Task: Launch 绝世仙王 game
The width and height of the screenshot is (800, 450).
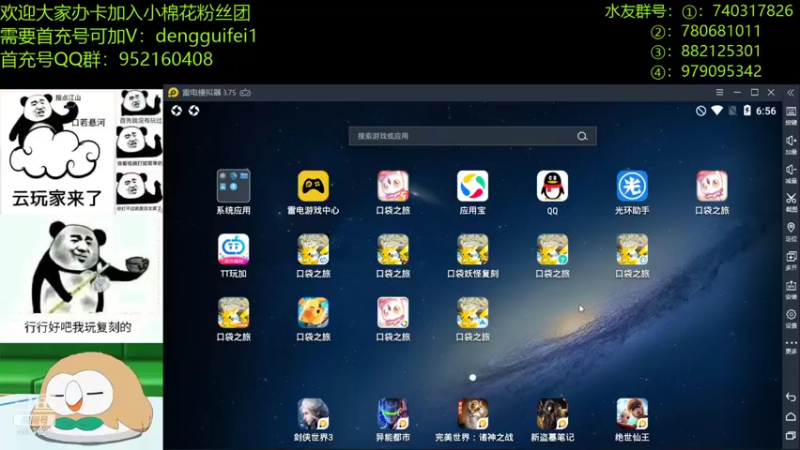Action: click(x=632, y=414)
